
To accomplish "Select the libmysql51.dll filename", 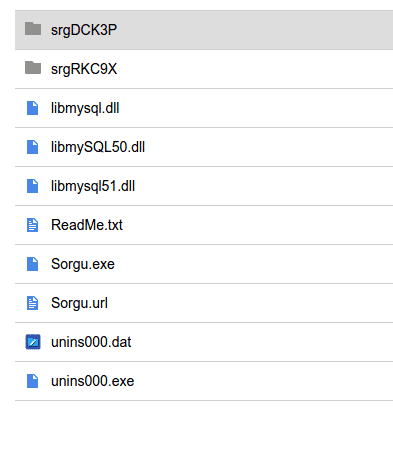I will tap(93, 186).
